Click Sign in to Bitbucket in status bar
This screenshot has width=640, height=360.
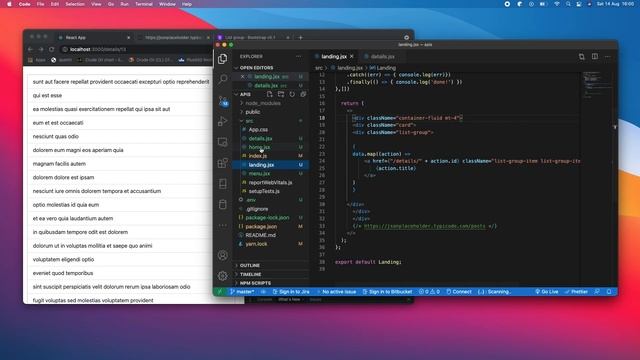[387, 292]
